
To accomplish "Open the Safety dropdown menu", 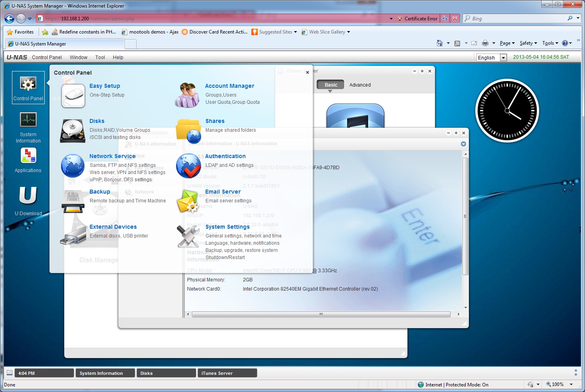I will click(x=528, y=43).
